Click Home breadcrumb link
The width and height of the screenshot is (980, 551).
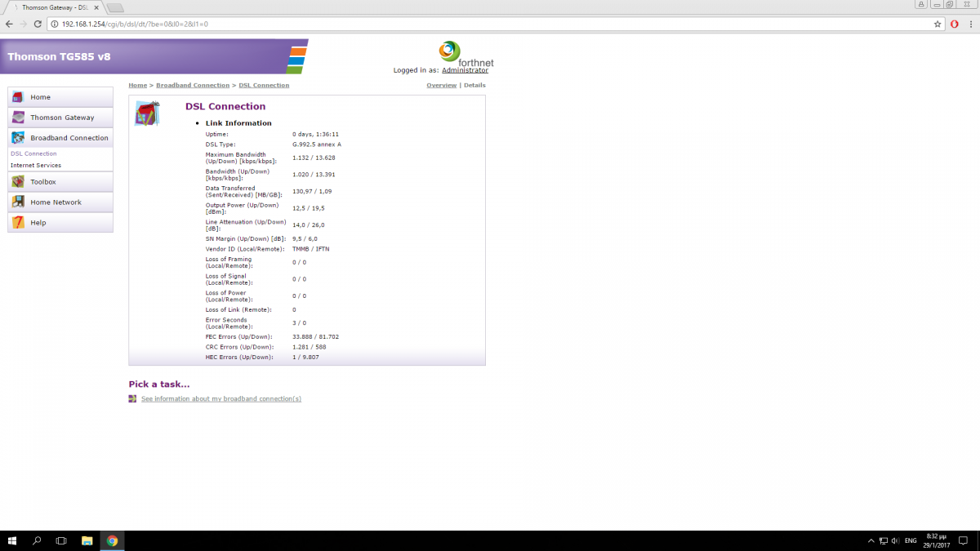137,85
